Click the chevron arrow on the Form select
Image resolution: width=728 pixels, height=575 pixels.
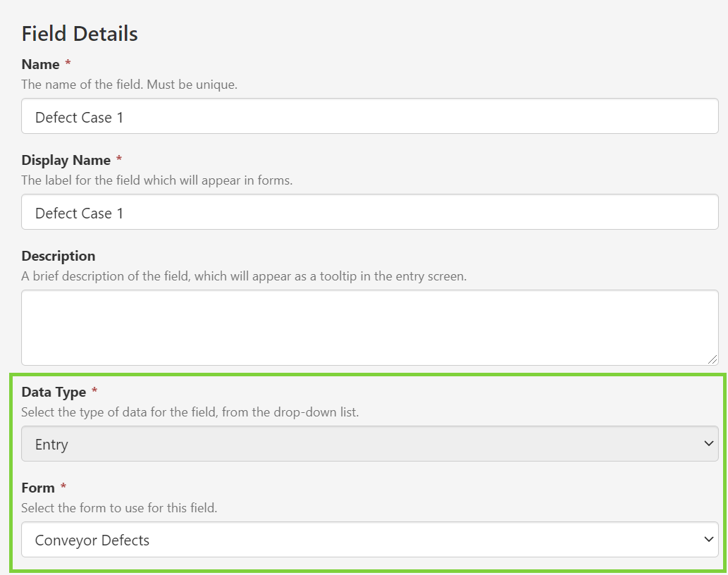[709, 540]
